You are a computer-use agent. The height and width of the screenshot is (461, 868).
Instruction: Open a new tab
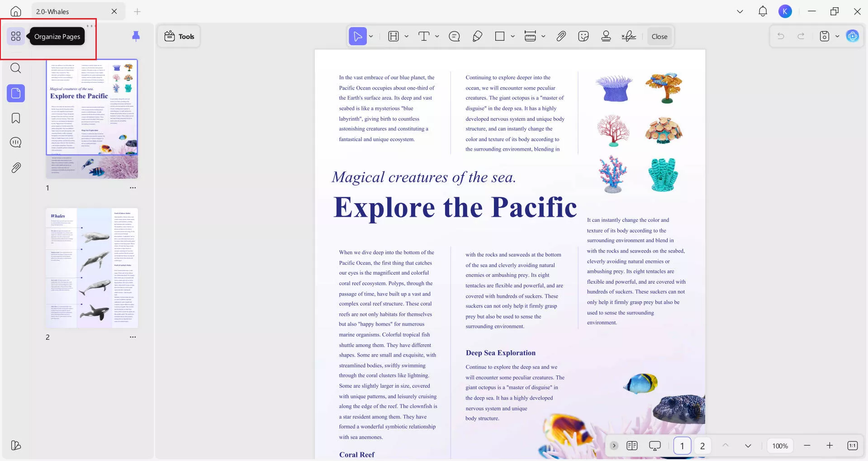(x=138, y=11)
